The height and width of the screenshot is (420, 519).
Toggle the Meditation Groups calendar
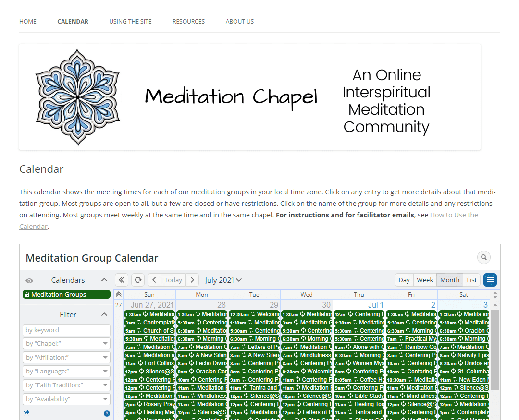point(66,294)
